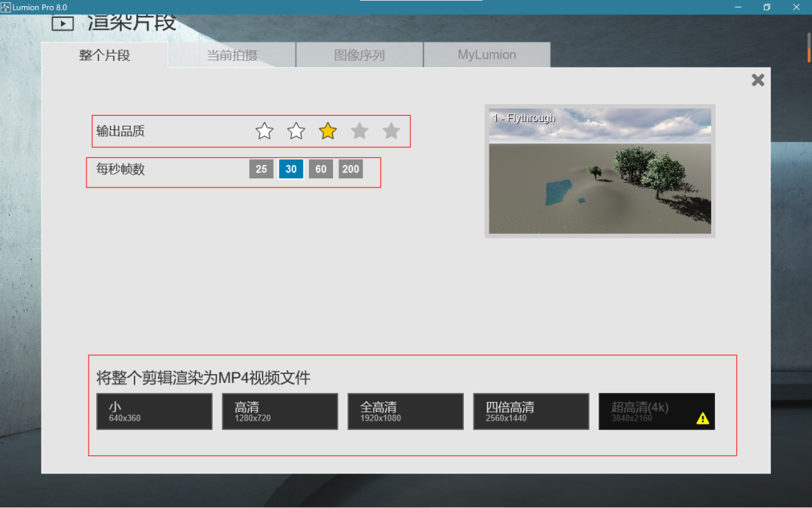The width and height of the screenshot is (812, 508).
Task: Select three-star output quality
Action: (328, 131)
